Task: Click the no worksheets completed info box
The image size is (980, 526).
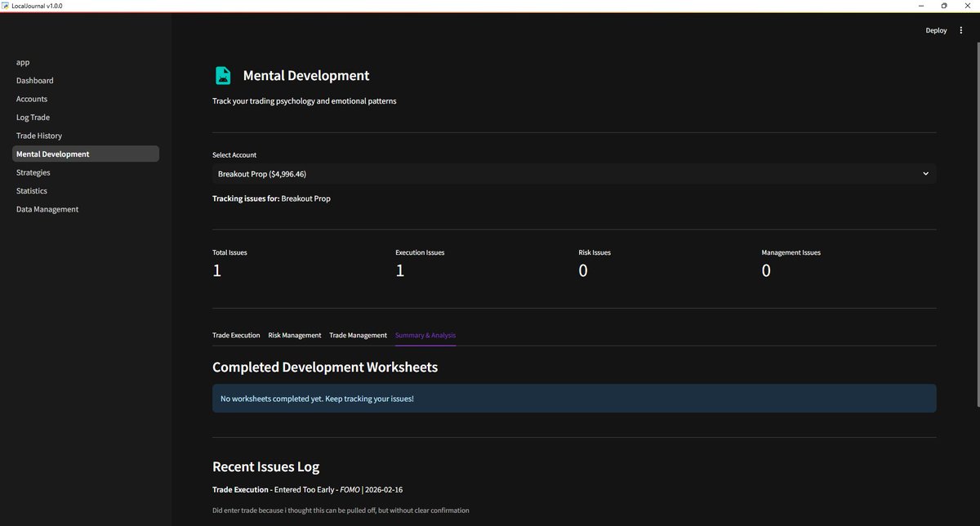Action: (x=574, y=399)
